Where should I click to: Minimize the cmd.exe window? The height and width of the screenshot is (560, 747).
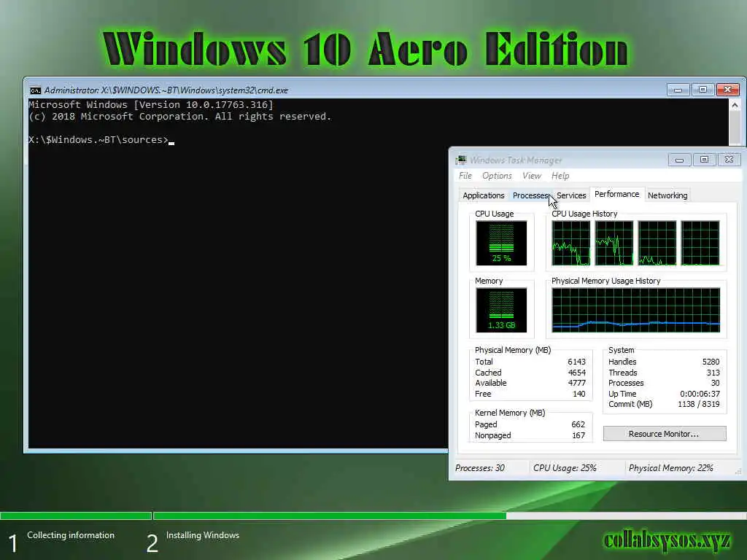(x=678, y=90)
